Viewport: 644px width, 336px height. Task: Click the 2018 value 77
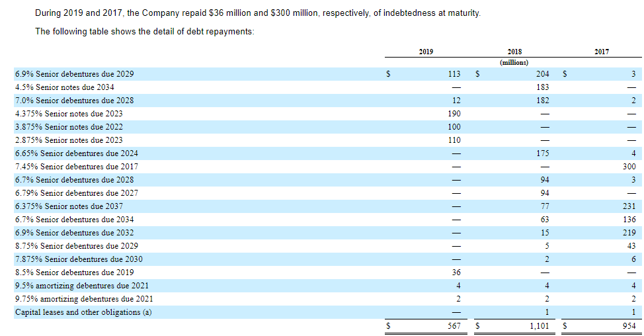(545, 206)
